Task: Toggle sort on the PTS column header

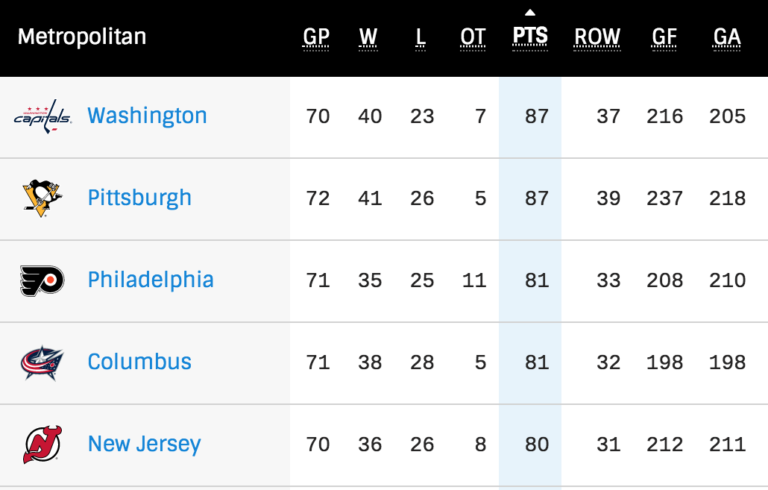Action: click(x=530, y=38)
